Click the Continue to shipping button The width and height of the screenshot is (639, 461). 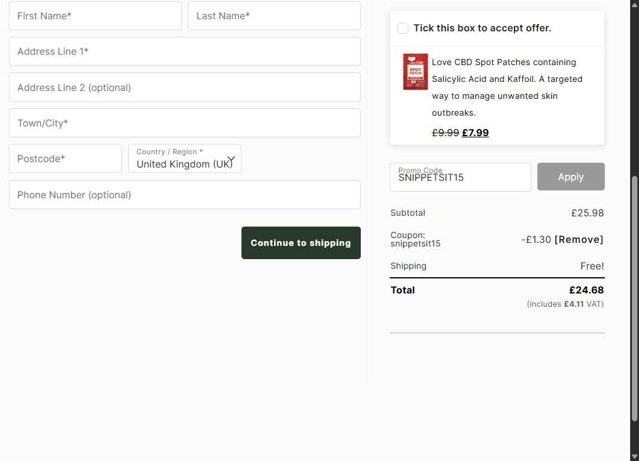pyautogui.click(x=301, y=243)
